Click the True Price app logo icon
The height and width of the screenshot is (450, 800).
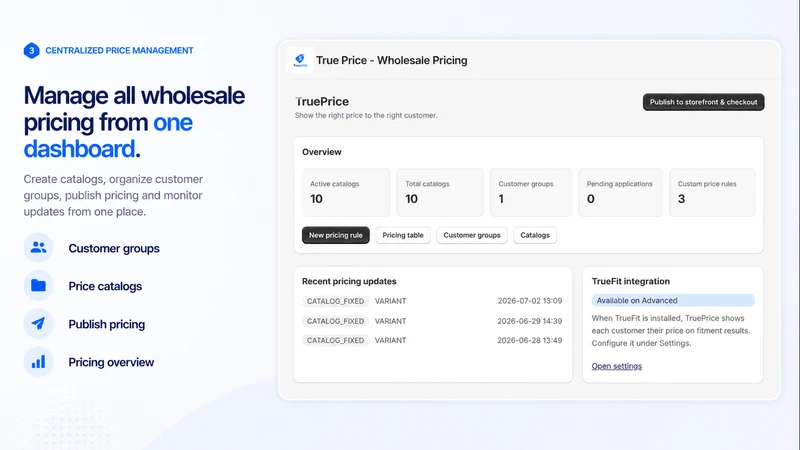pyautogui.click(x=300, y=60)
